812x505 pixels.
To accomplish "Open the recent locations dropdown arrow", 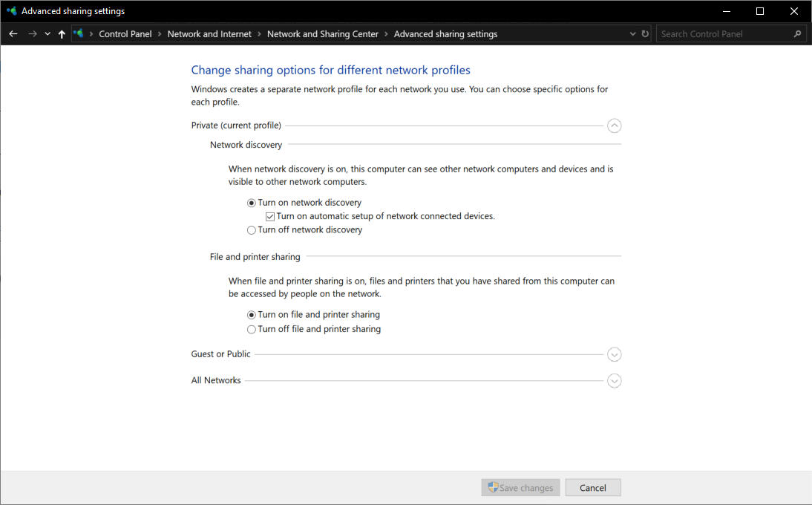I will 48,34.
